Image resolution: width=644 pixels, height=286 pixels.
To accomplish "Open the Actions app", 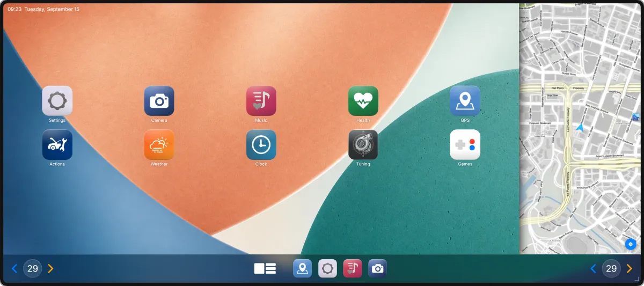I will click(x=57, y=145).
